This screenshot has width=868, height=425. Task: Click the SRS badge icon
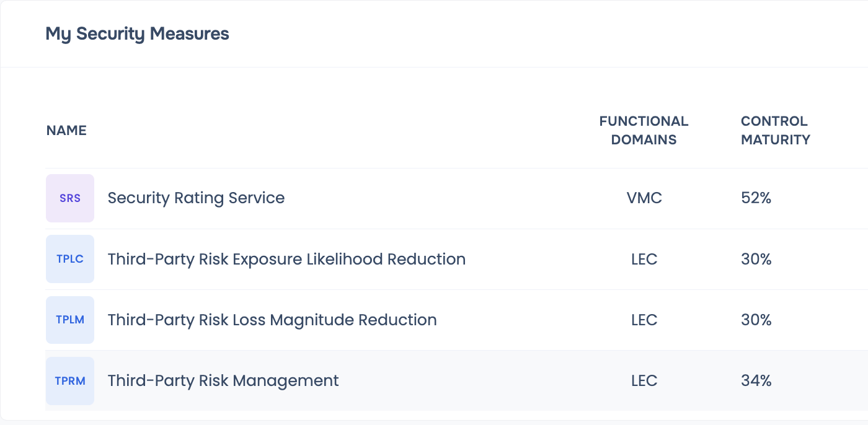(x=70, y=198)
